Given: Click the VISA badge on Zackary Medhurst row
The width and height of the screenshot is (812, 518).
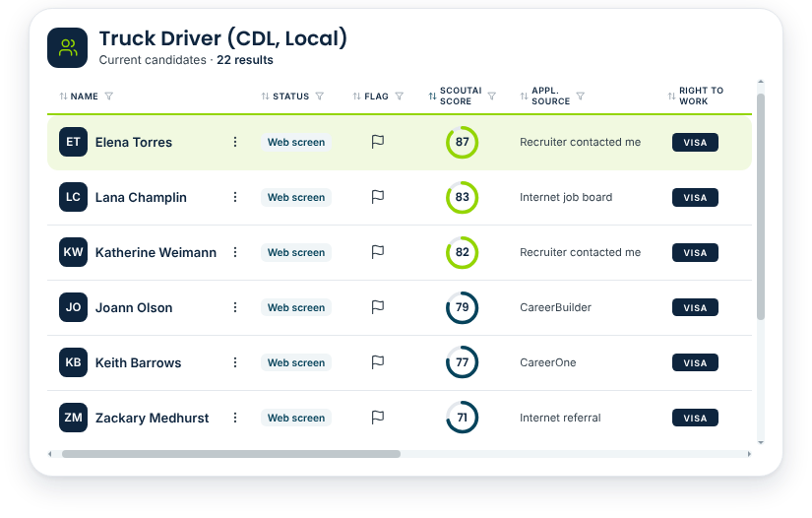Looking at the screenshot, I should (695, 419).
